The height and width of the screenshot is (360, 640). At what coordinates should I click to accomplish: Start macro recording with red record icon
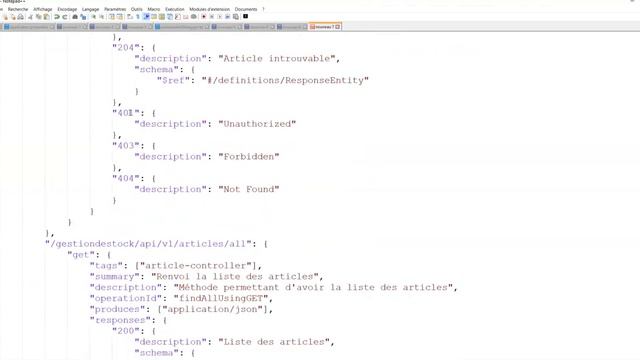(204, 17)
